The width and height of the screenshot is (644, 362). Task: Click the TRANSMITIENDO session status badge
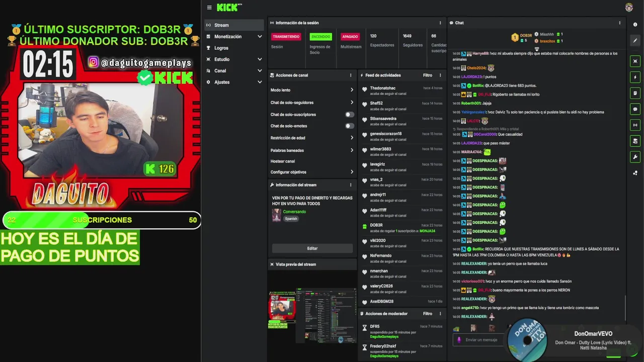pyautogui.click(x=286, y=37)
